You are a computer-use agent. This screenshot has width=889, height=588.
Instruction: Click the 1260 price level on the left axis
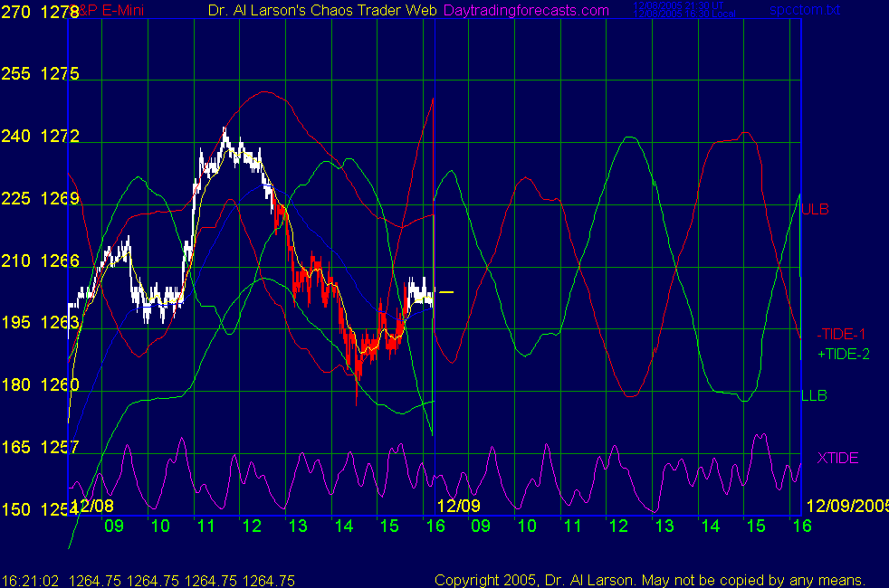[x=60, y=385]
